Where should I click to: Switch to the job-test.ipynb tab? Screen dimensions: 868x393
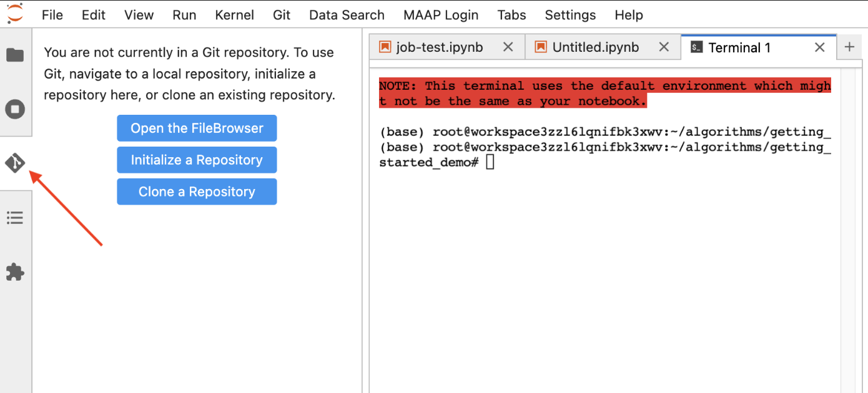point(446,47)
